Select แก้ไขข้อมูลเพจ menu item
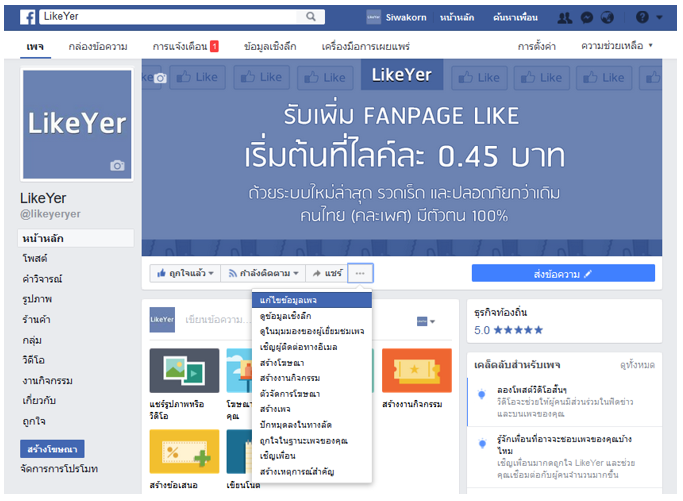This screenshot has width=683, height=501. (312, 300)
